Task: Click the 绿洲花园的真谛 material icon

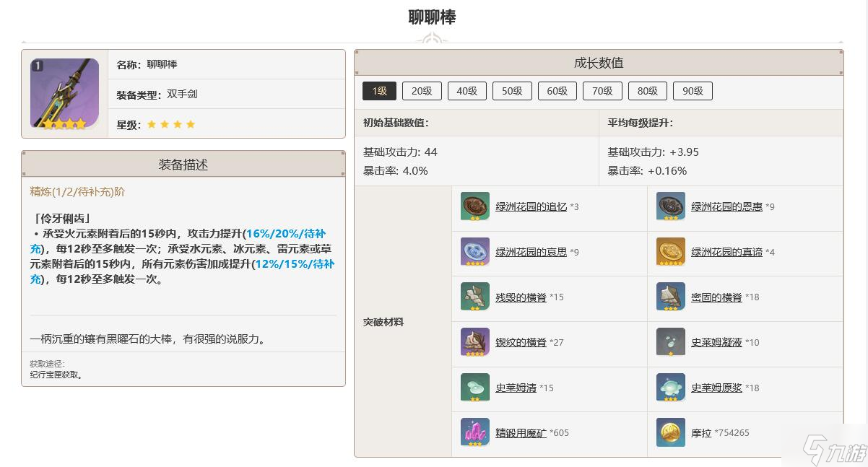Action: [671, 252]
